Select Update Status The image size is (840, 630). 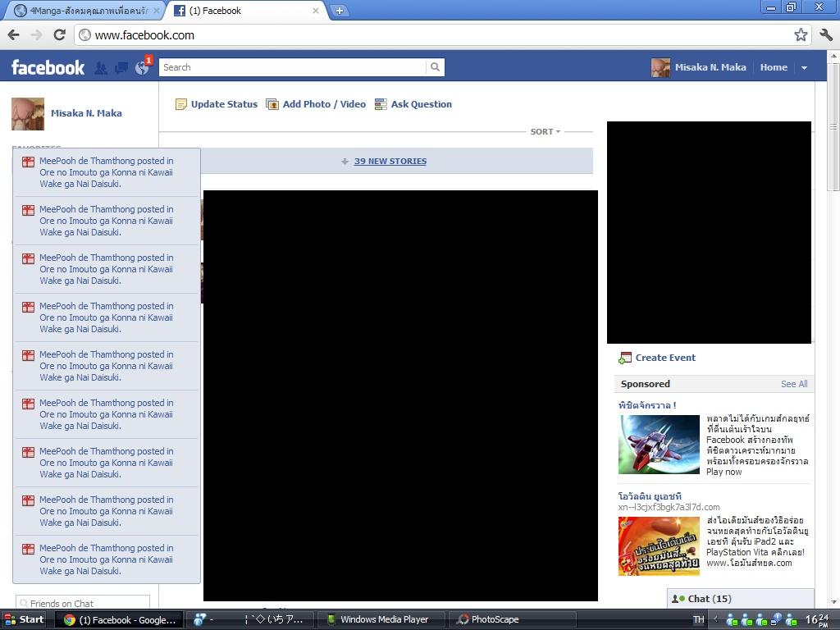[224, 104]
